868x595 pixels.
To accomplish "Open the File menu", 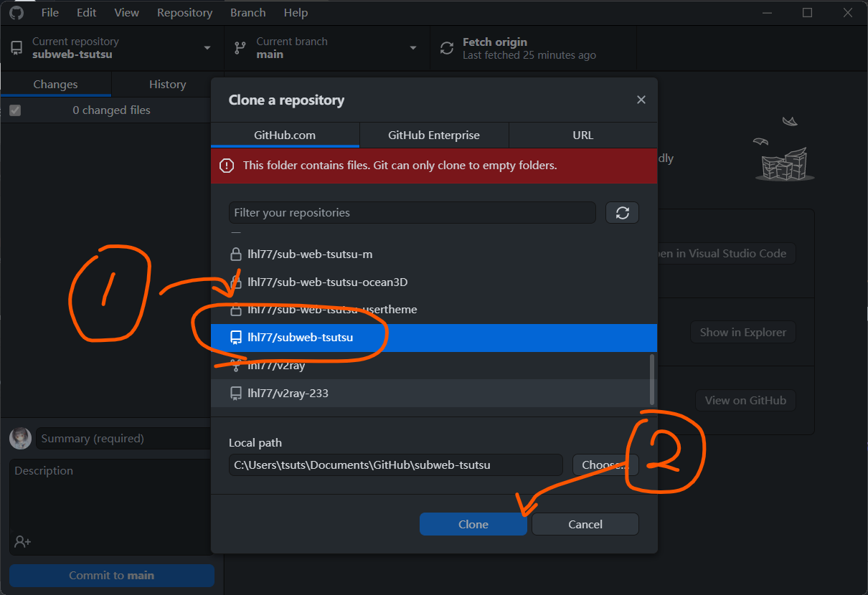I will 50,12.
